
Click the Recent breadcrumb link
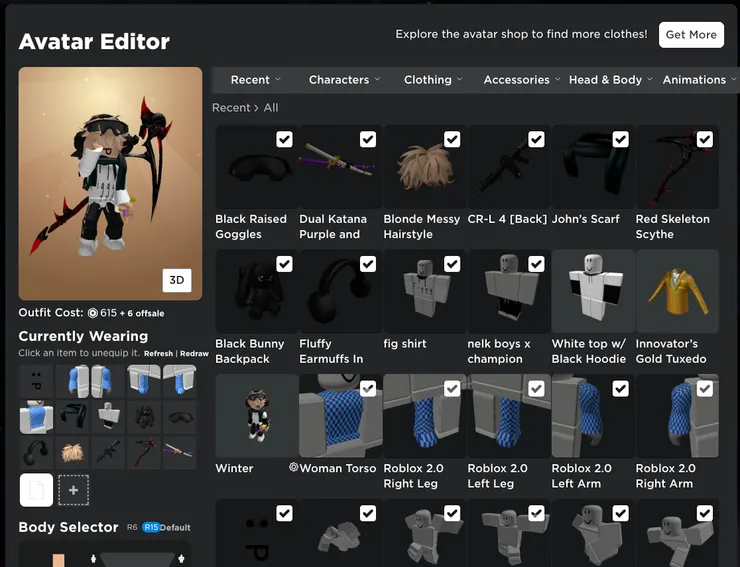tap(231, 108)
